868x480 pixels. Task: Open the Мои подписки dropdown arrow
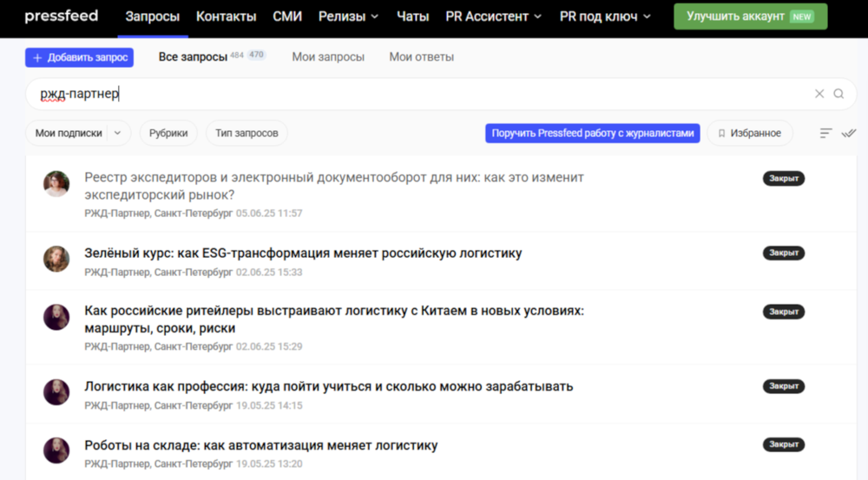coord(117,134)
